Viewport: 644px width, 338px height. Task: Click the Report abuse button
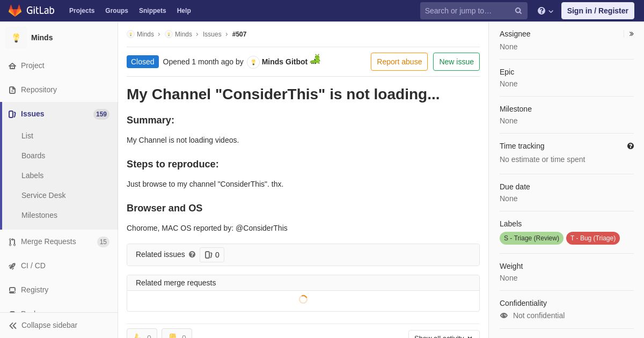click(x=399, y=62)
